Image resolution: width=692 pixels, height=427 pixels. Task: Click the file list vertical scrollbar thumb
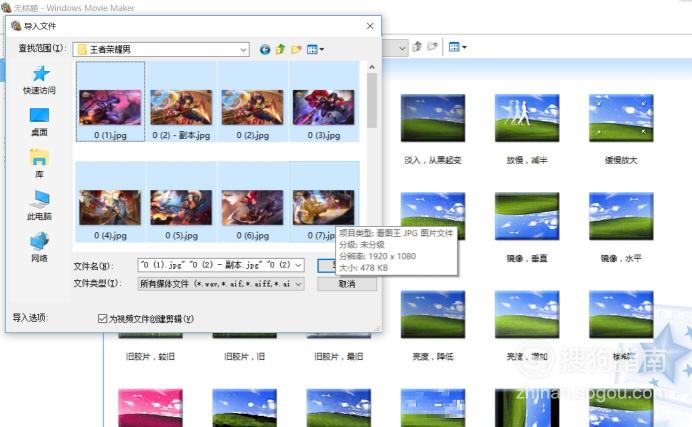(x=372, y=101)
